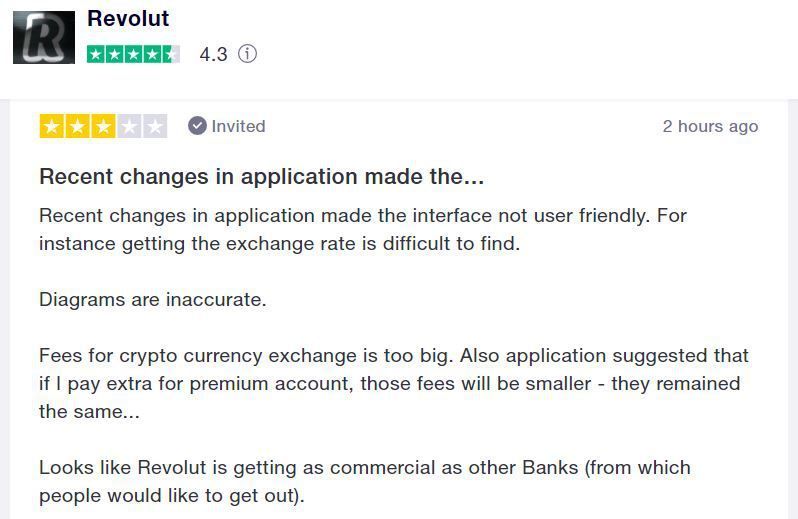Click the first yellow review star
This screenshot has width=798, height=519.
pyautogui.click(x=51, y=126)
